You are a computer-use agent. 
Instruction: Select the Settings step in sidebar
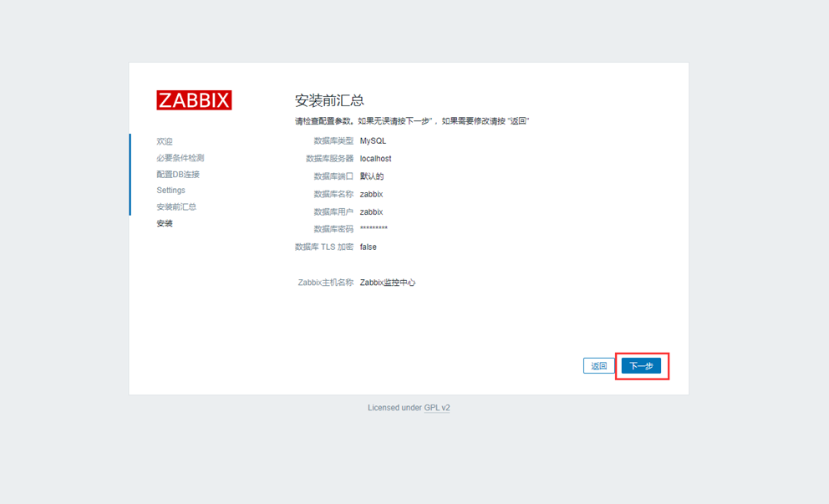170,191
